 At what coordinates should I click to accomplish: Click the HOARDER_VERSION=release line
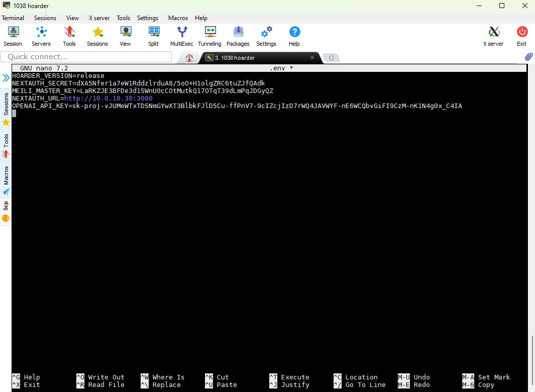tap(58, 76)
